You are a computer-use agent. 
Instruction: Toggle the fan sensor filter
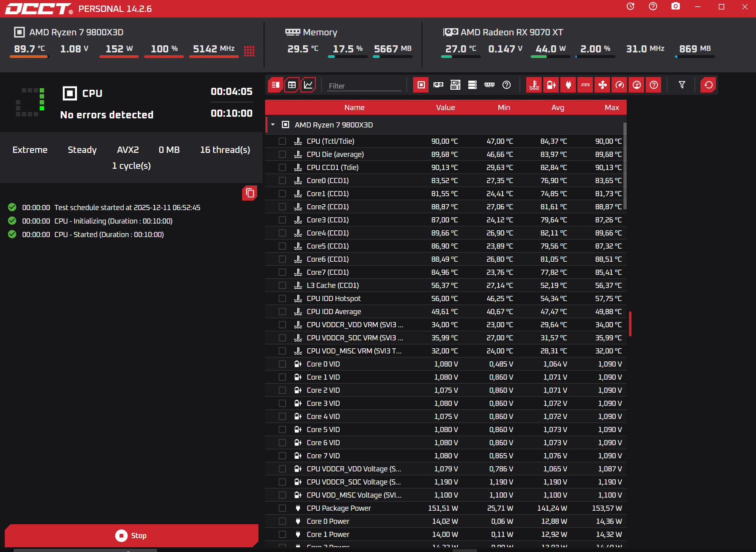pyautogui.click(x=602, y=85)
